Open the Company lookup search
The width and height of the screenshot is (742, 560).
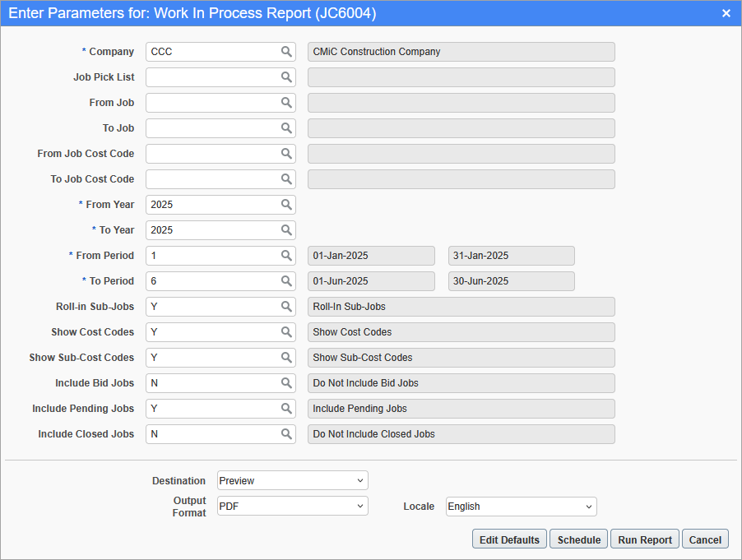(x=287, y=51)
